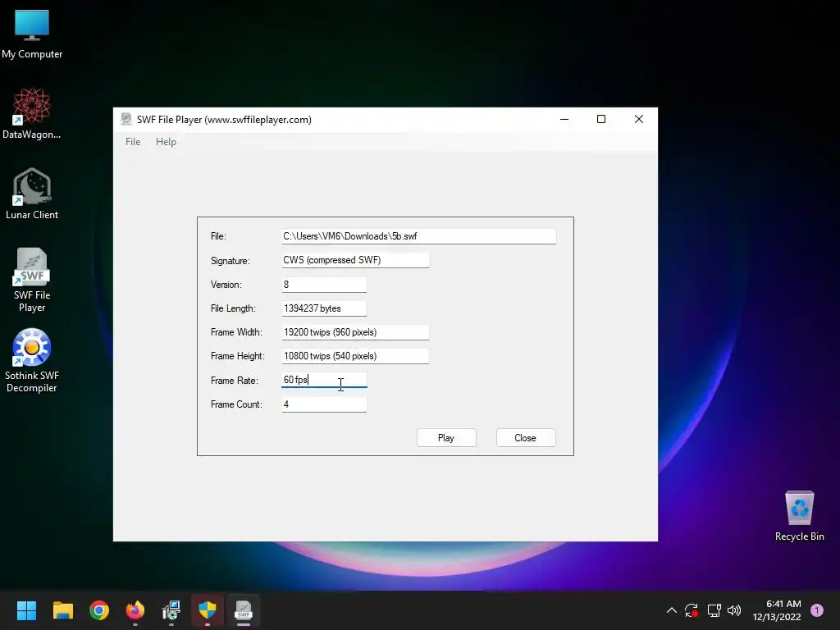Click the 'File Length:' label
Image resolution: width=840 pixels, height=630 pixels.
pos(233,308)
